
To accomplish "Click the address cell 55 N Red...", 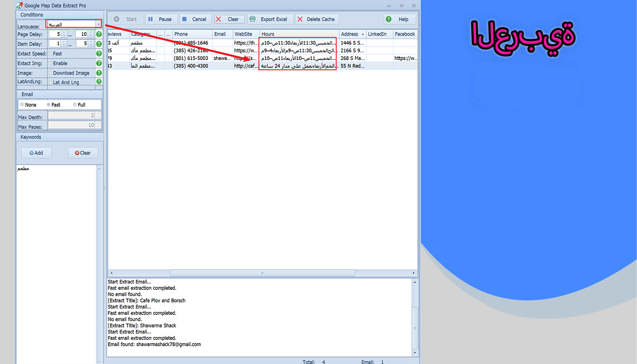I will click(353, 66).
